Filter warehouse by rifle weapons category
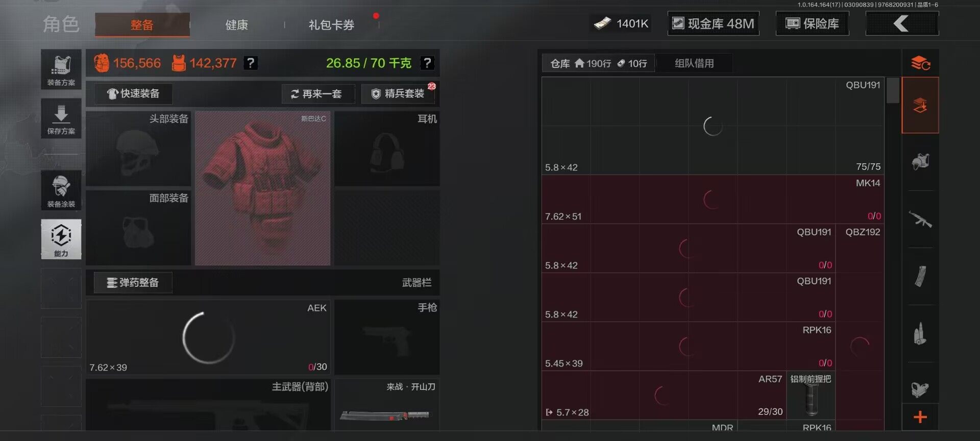This screenshot has width=980, height=441. [x=920, y=219]
